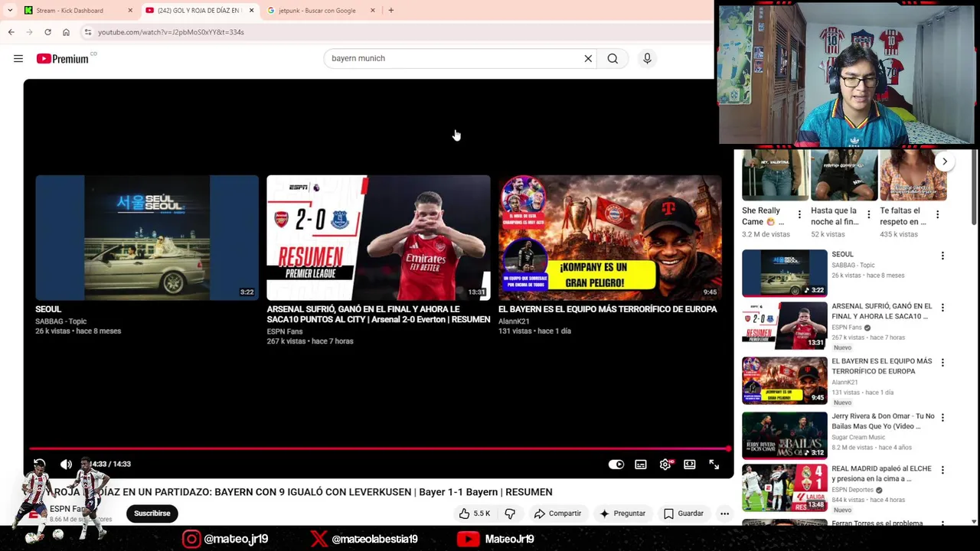Image resolution: width=980 pixels, height=551 pixels.
Task: Reload the page with refresh icon
Action: (47, 32)
